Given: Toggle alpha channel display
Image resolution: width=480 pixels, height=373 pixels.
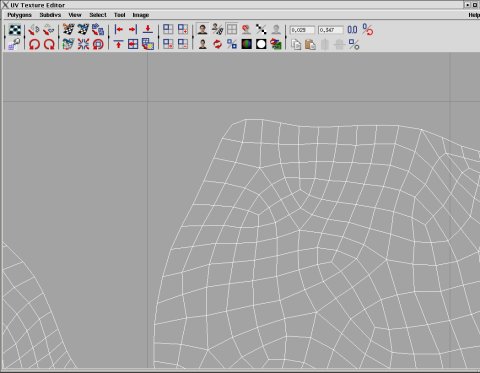Looking at the screenshot, I should [261, 44].
